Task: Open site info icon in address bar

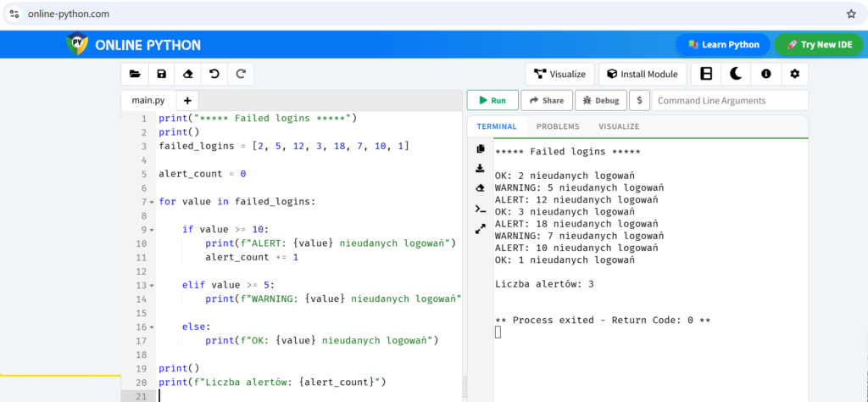Action: click(x=14, y=14)
